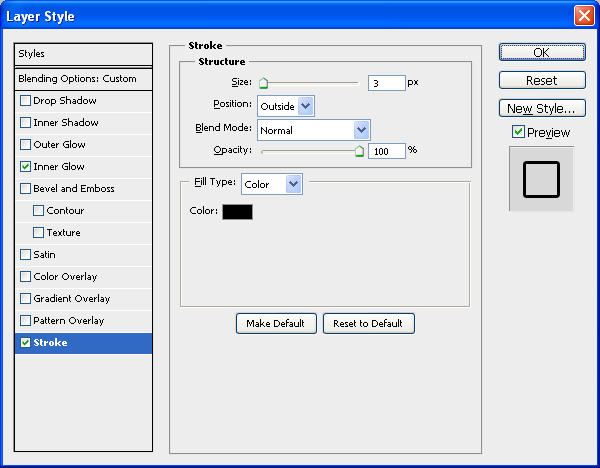Image resolution: width=600 pixels, height=468 pixels.
Task: Tick the Inner Shadow checkbox
Action: [25, 122]
